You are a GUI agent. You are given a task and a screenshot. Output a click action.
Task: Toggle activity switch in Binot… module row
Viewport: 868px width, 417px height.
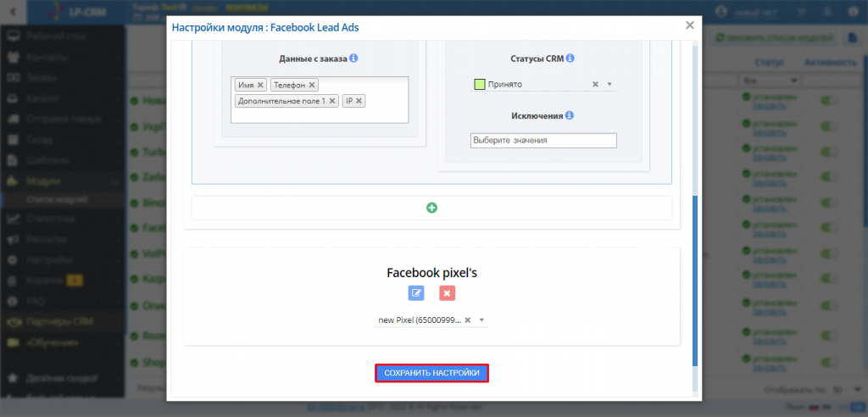pyautogui.click(x=829, y=203)
